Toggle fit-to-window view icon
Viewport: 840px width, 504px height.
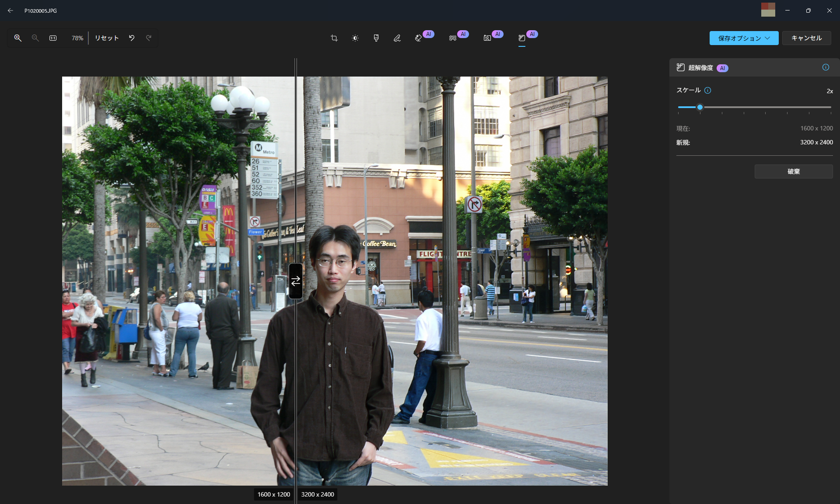pos(53,38)
